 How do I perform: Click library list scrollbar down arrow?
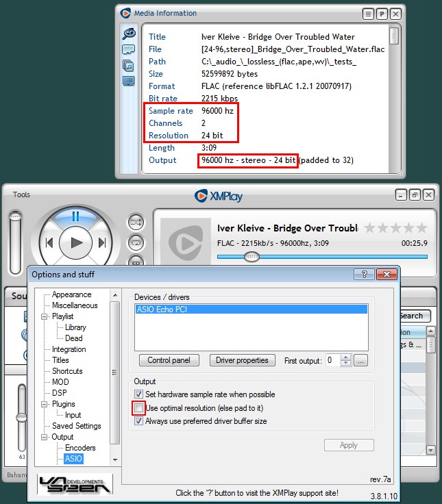(430, 450)
